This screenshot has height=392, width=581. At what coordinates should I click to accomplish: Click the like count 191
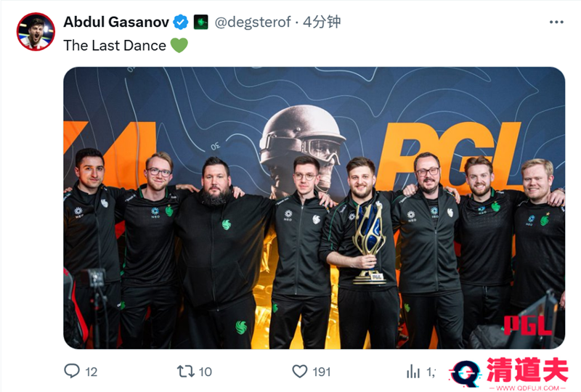(x=322, y=372)
